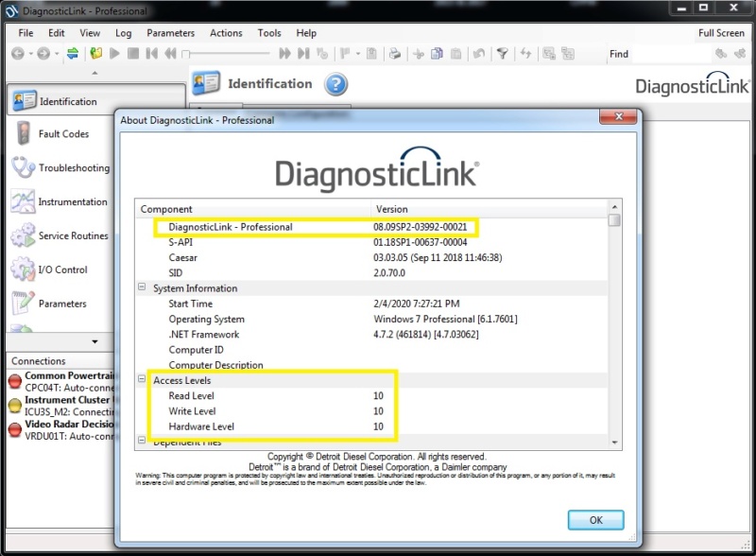Select the DiagnosticLink - Professional component row
756x556 pixels.
(371, 227)
